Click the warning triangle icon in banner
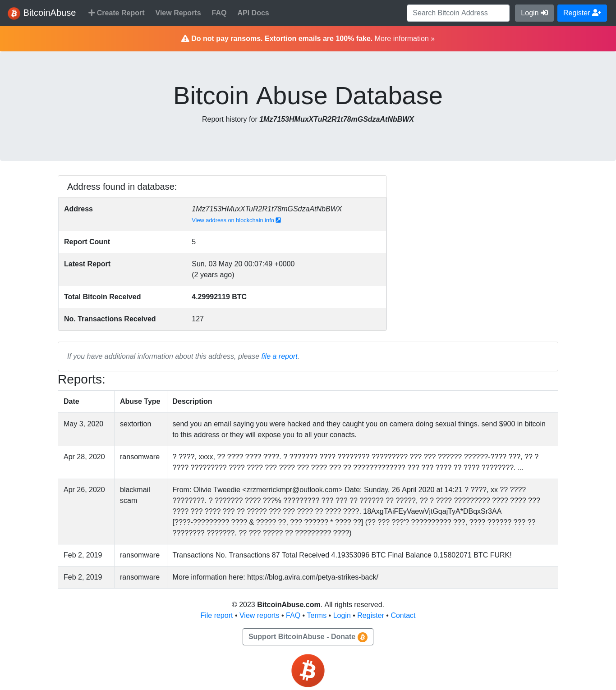This screenshot has width=616, height=690. 185,39
